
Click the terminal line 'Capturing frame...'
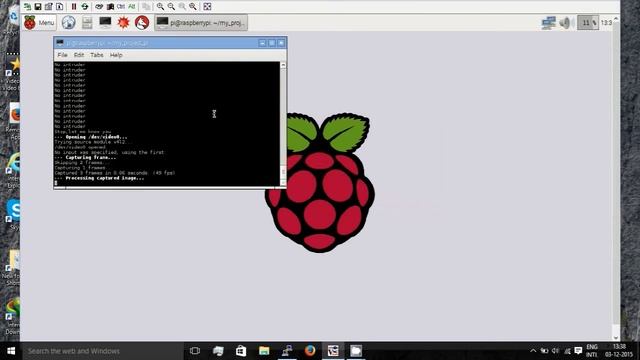85,158
